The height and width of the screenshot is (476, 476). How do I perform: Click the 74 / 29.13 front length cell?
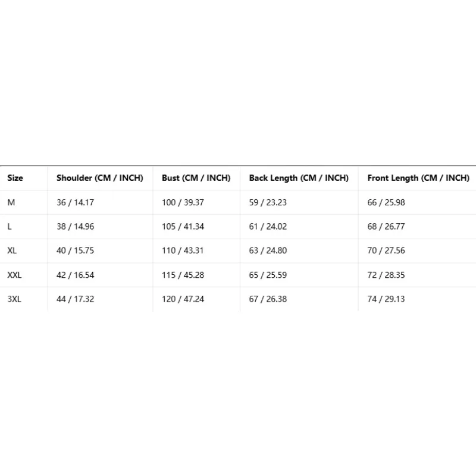[x=386, y=299]
